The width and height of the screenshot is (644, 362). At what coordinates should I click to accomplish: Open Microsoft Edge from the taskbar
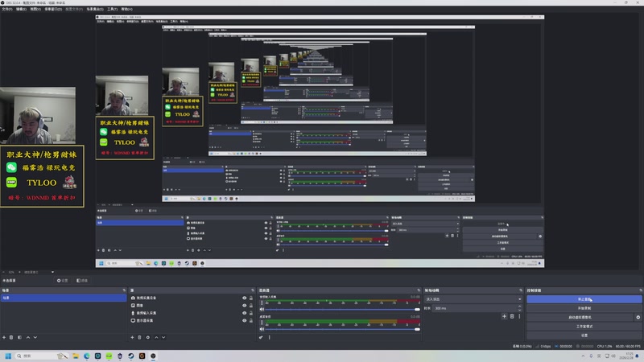point(87,356)
